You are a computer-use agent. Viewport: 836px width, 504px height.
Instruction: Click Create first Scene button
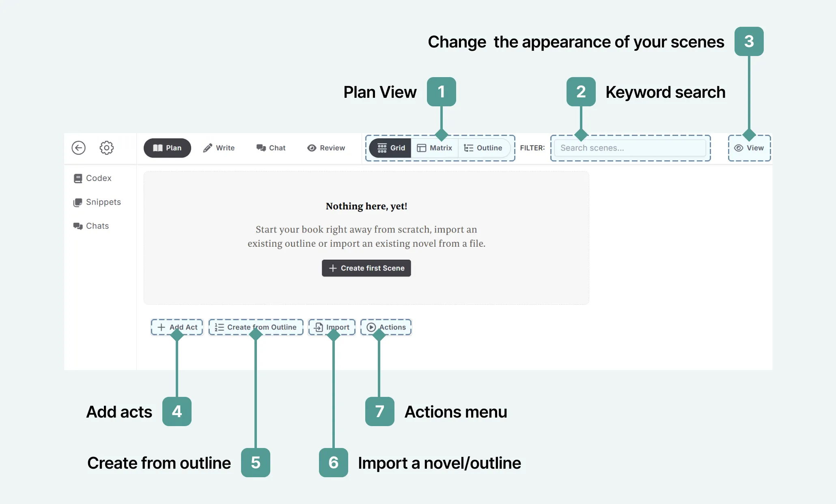coord(366,267)
